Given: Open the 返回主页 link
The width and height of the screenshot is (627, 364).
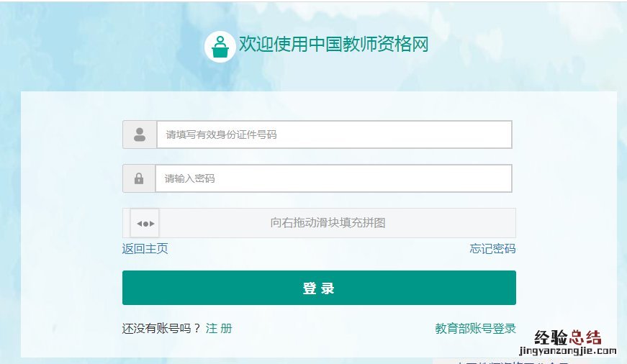Looking at the screenshot, I should [145, 248].
